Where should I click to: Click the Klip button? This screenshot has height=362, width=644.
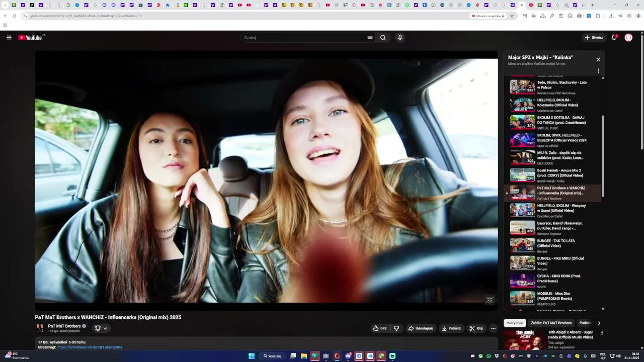[476, 328]
